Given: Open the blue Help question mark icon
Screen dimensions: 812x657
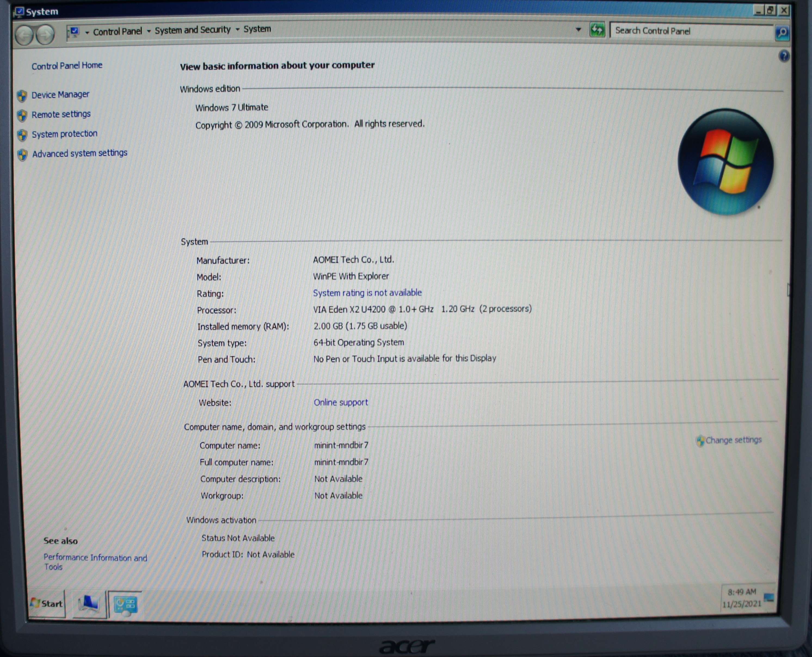Looking at the screenshot, I should [x=784, y=56].
